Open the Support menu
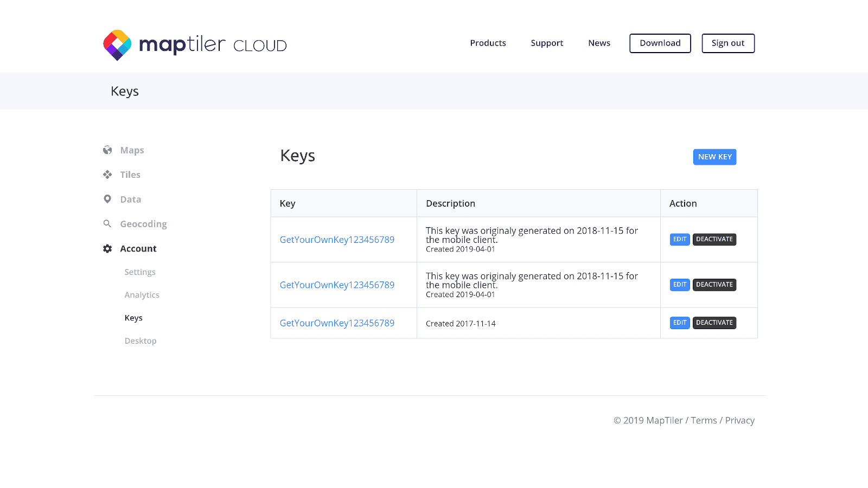This screenshot has height=488, width=868. tap(547, 43)
